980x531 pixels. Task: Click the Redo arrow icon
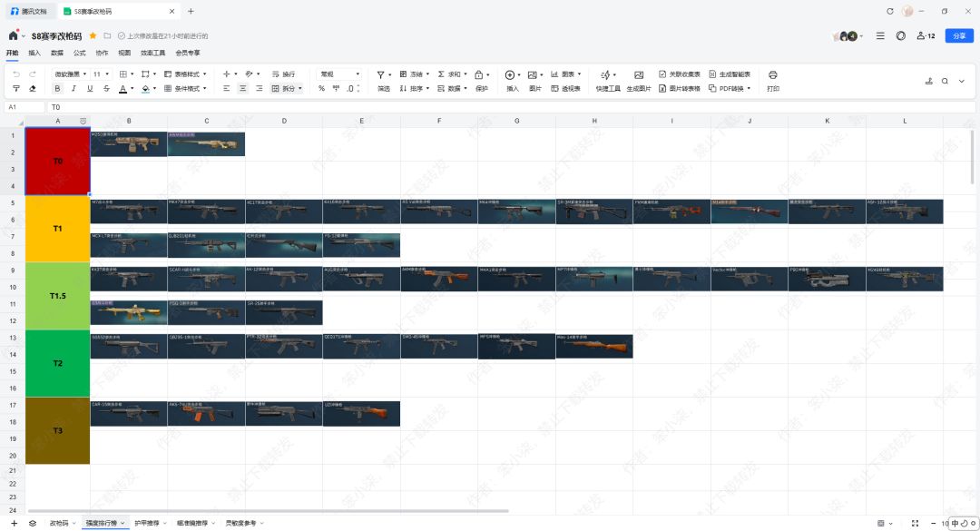coord(33,74)
